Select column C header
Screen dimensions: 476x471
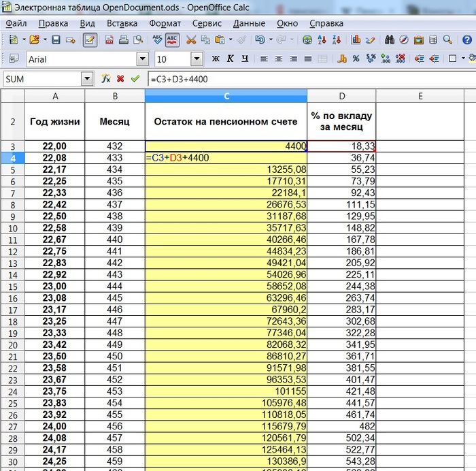[x=226, y=96]
